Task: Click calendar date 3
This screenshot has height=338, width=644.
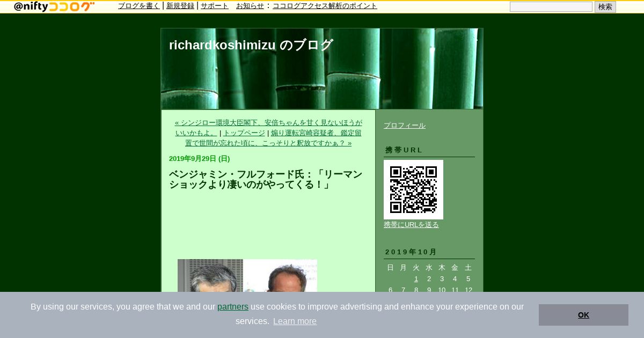Action: pos(442,279)
